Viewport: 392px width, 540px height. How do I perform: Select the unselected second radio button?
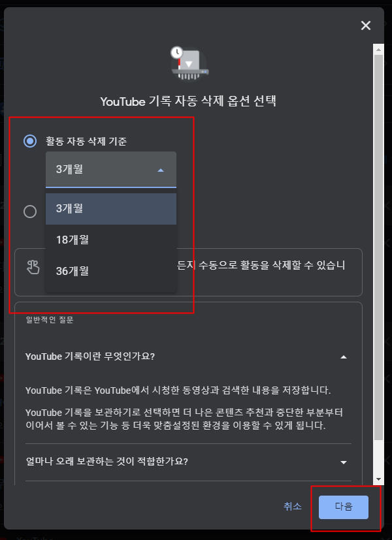pyautogui.click(x=30, y=211)
